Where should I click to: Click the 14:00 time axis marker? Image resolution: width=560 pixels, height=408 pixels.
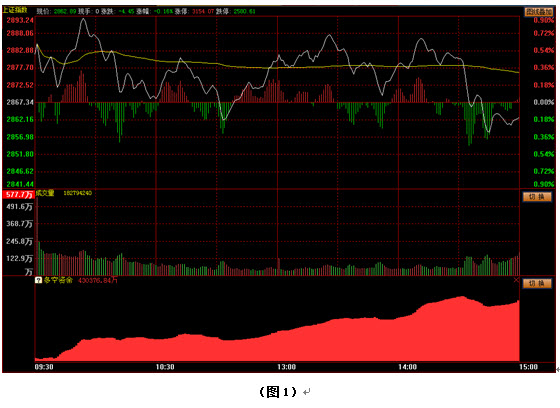tap(408, 367)
